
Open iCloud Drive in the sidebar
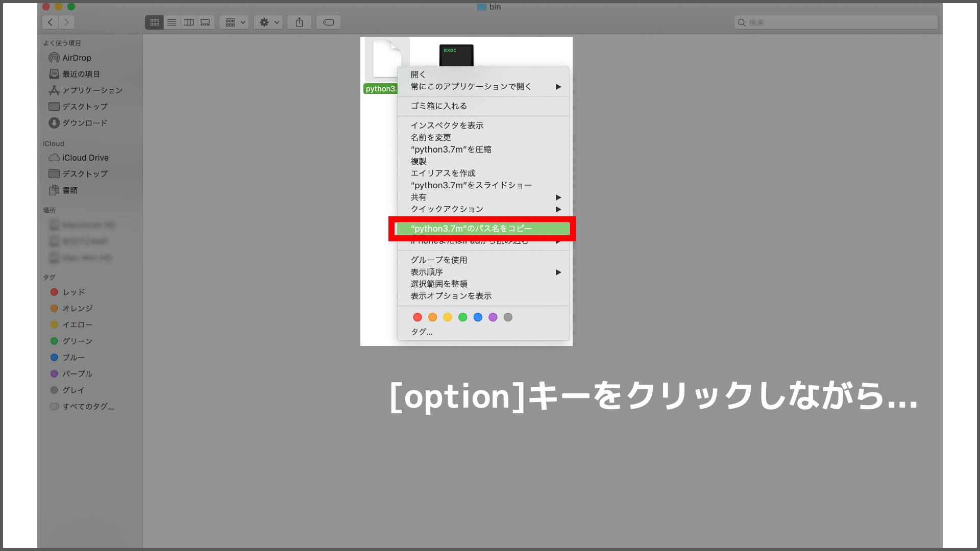[x=78, y=158]
